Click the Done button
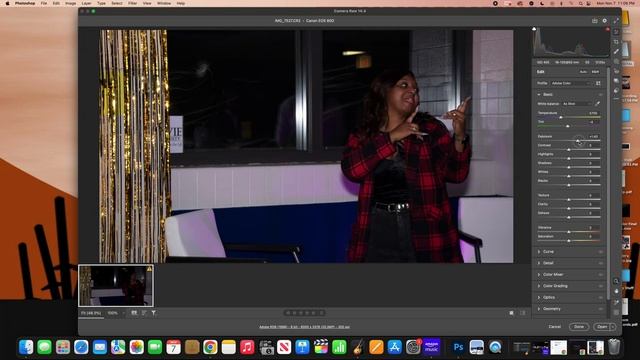 pos(579,327)
